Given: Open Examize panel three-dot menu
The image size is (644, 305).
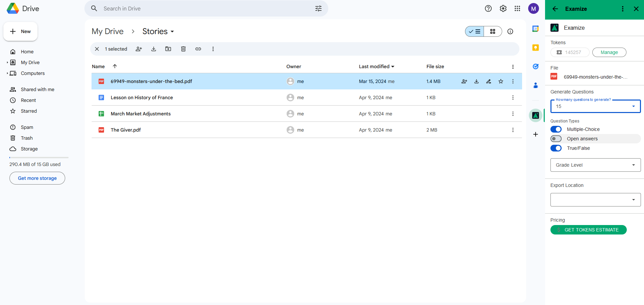Looking at the screenshot, I should pyautogui.click(x=623, y=9).
